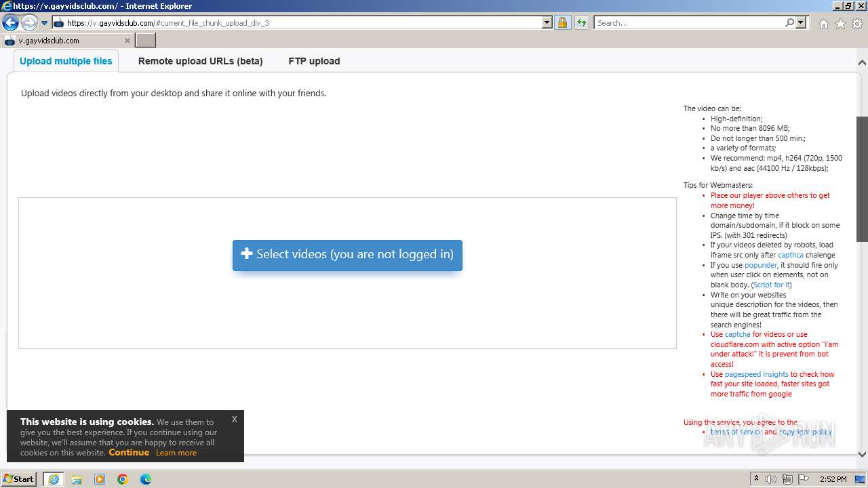Click the Select videos button
This screenshot has height=488, width=868.
tap(347, 255)
